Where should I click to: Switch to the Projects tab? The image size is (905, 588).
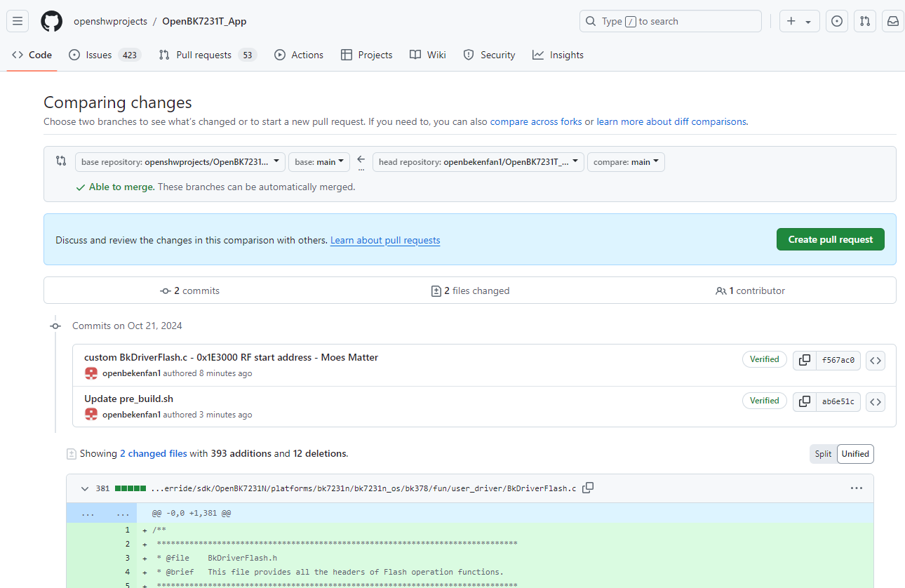(366, 55)
